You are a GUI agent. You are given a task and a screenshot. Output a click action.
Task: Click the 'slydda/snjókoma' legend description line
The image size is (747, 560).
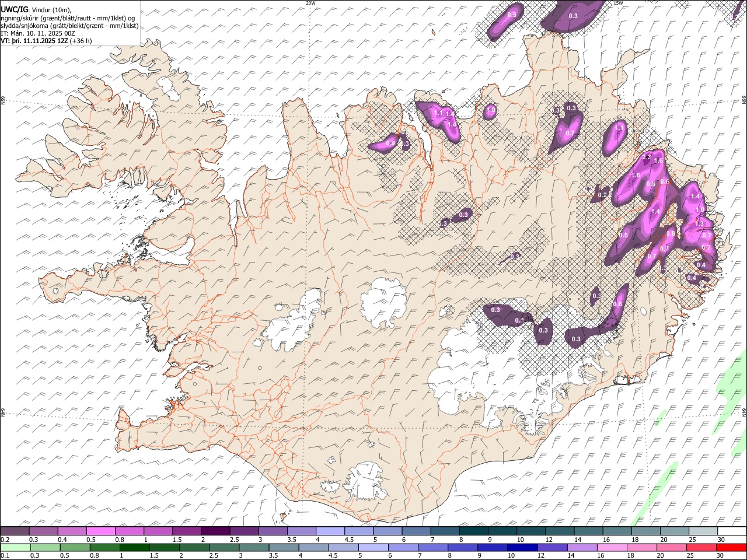69,26
